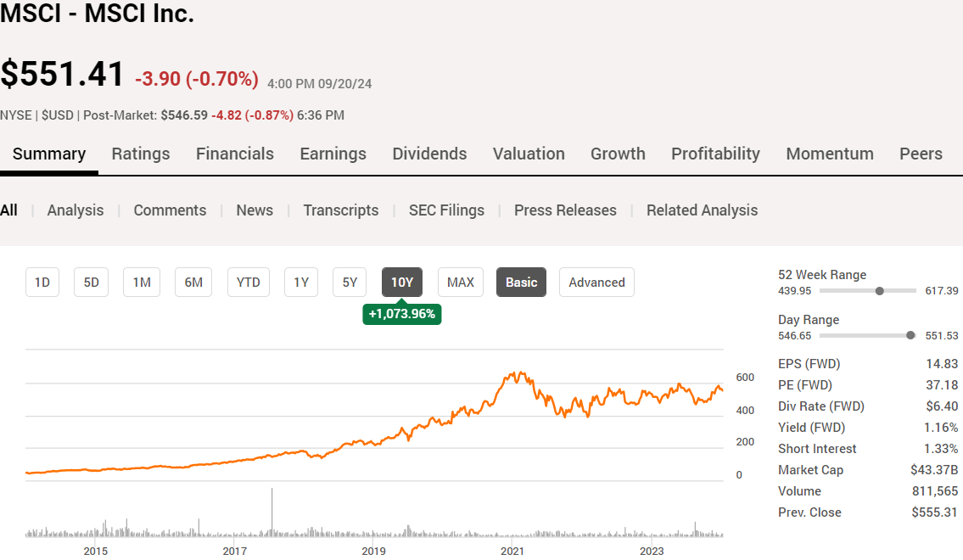Open the Dividends tab

point(429,154)
